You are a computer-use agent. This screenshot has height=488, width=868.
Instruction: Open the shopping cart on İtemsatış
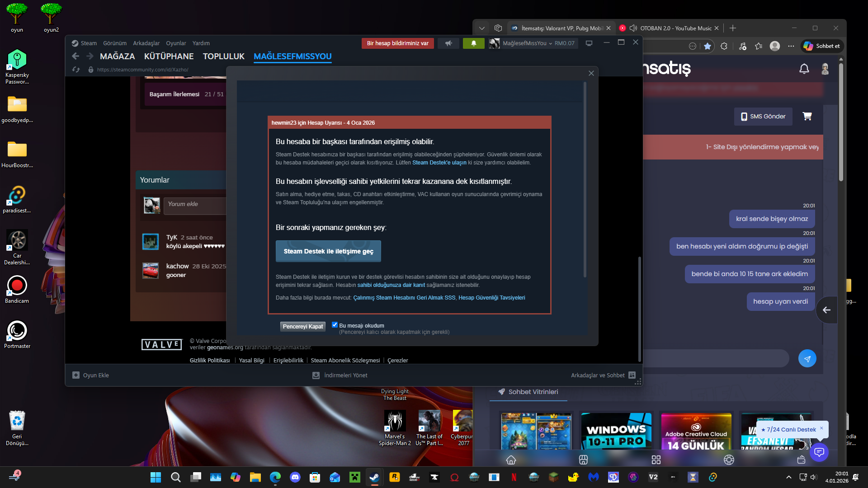(807, 116)
